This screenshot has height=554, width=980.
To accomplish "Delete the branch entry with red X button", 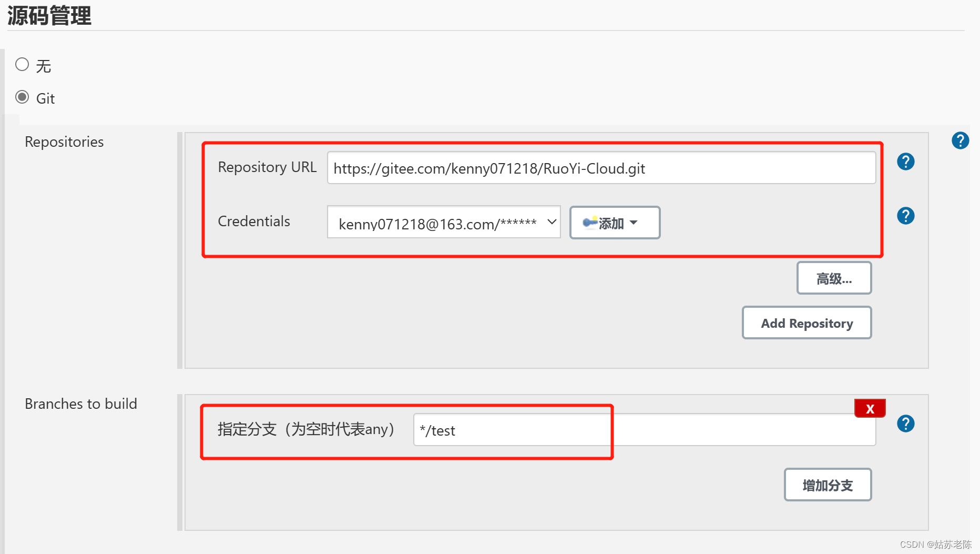I will click(870, 408).
